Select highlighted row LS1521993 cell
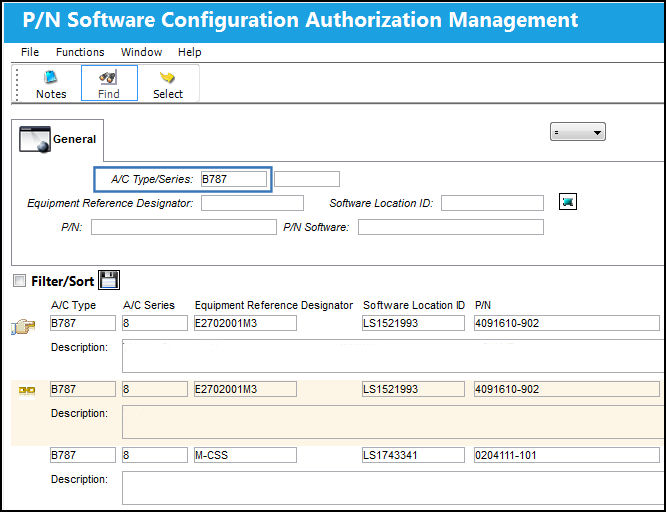Viewport: 666px width, 512px height. (413, 389)
